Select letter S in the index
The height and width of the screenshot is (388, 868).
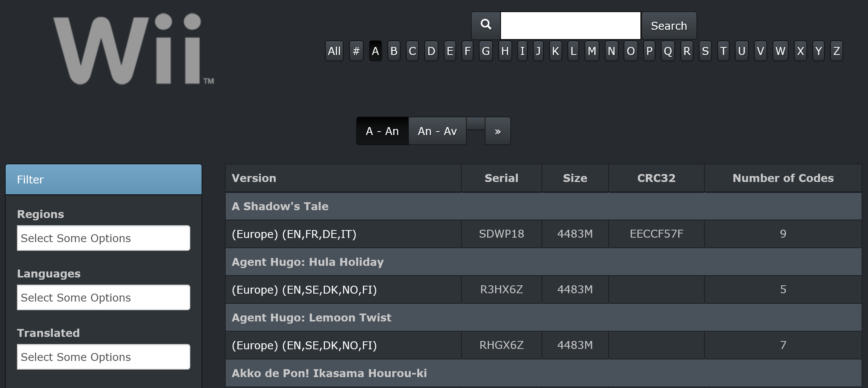(705, 51)
